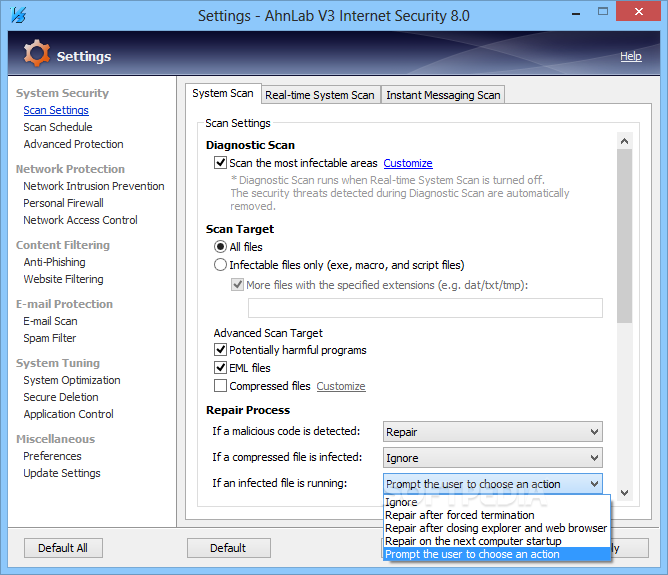Click the orange Settings gear icon
The image size is (668, 575).
click(36, 54)
